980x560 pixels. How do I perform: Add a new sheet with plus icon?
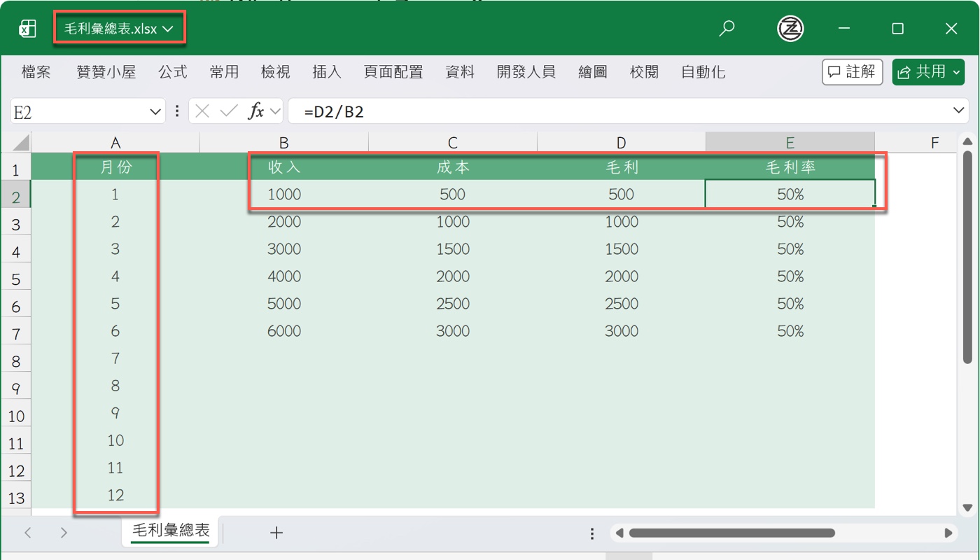pyautogui.click(x=276, y=533)
